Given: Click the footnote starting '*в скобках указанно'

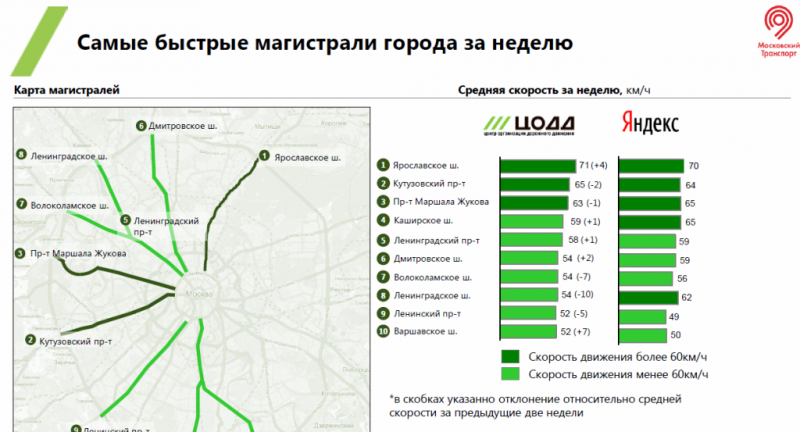Looking at the screenshot, I should [535, 406].
